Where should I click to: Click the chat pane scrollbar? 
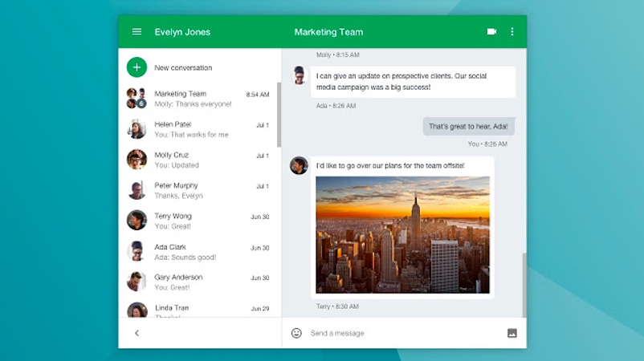(x=524, y=285)
